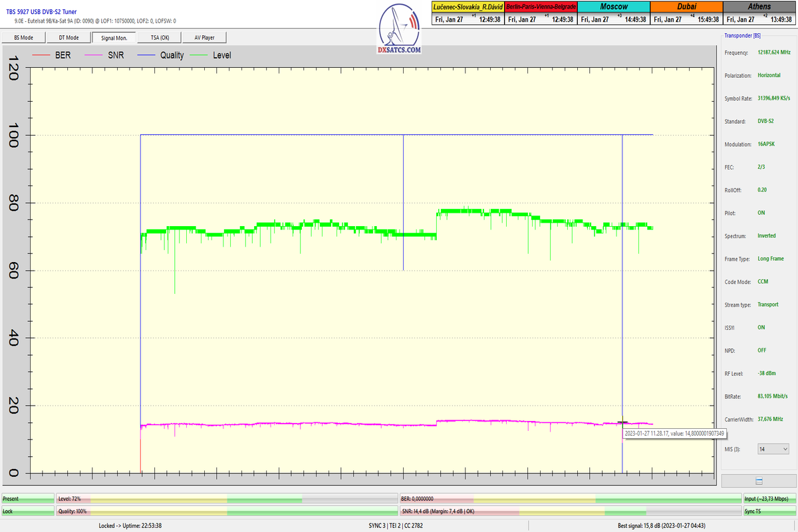Click the Sync TS indicator

(x=768, y=511)
